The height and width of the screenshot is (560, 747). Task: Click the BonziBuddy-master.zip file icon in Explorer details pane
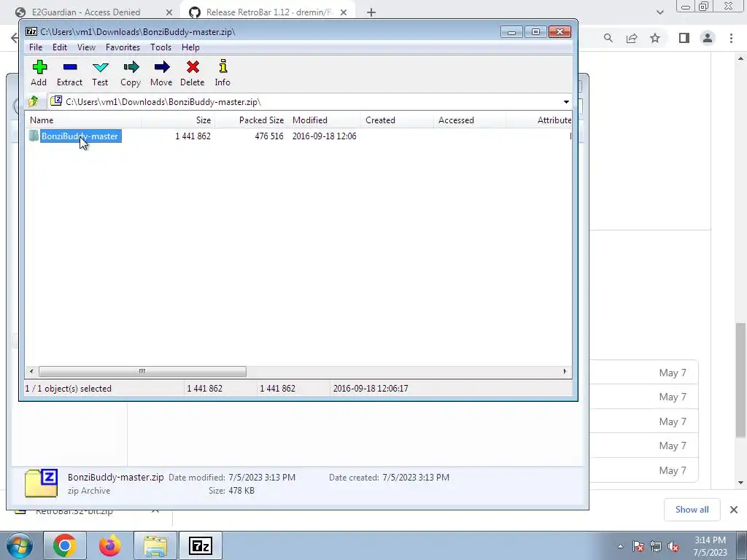41,483
